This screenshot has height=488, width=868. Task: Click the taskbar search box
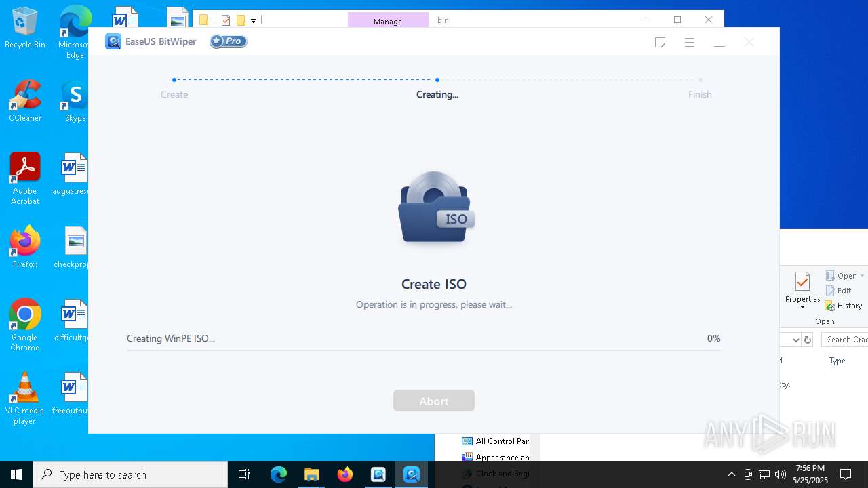coord(130,474)
